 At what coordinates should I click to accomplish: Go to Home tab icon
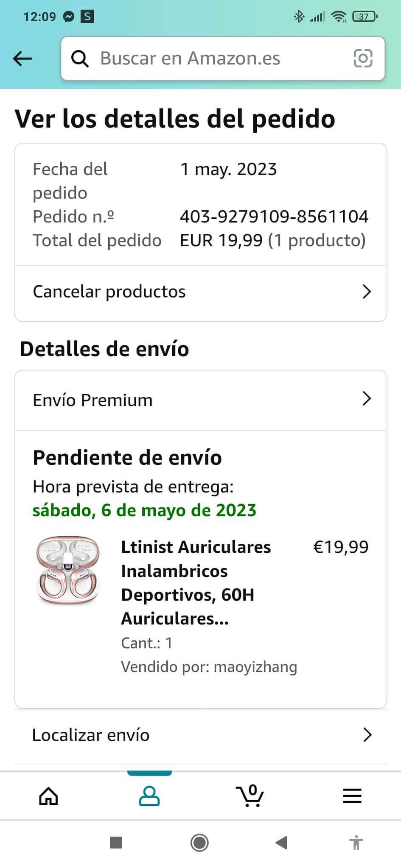click(x=48, y=796)
